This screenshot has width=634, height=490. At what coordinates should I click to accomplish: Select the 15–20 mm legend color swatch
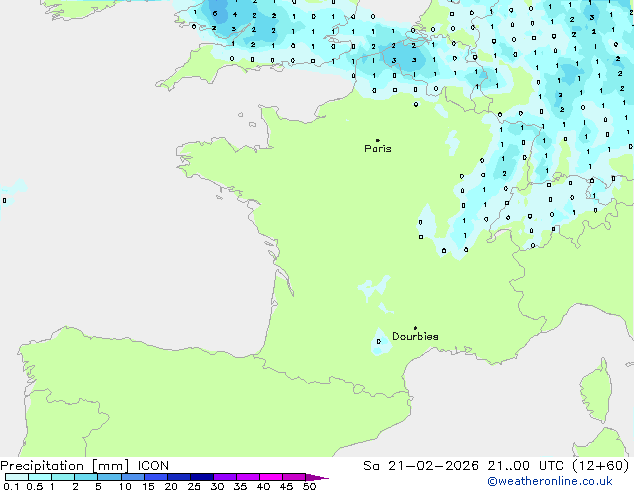click(x=156, y=477)
